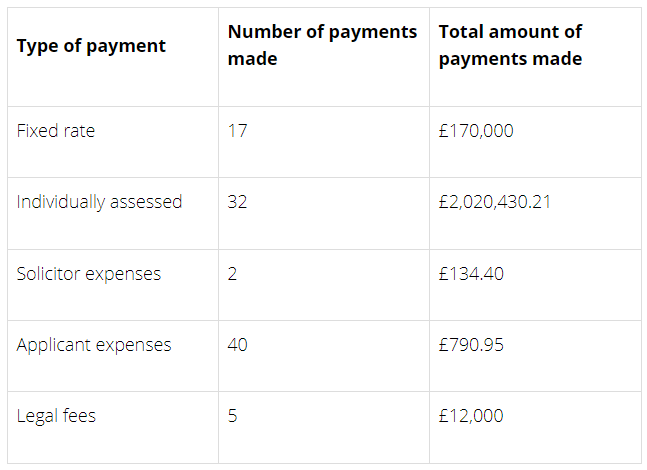Click the word 'Individually' in the table
Screen dimensions: 647x470
tap(61, 202)
